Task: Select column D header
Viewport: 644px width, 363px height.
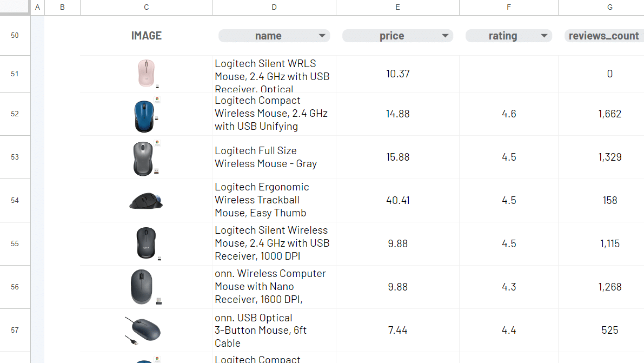Action: [x=274, y=7]
